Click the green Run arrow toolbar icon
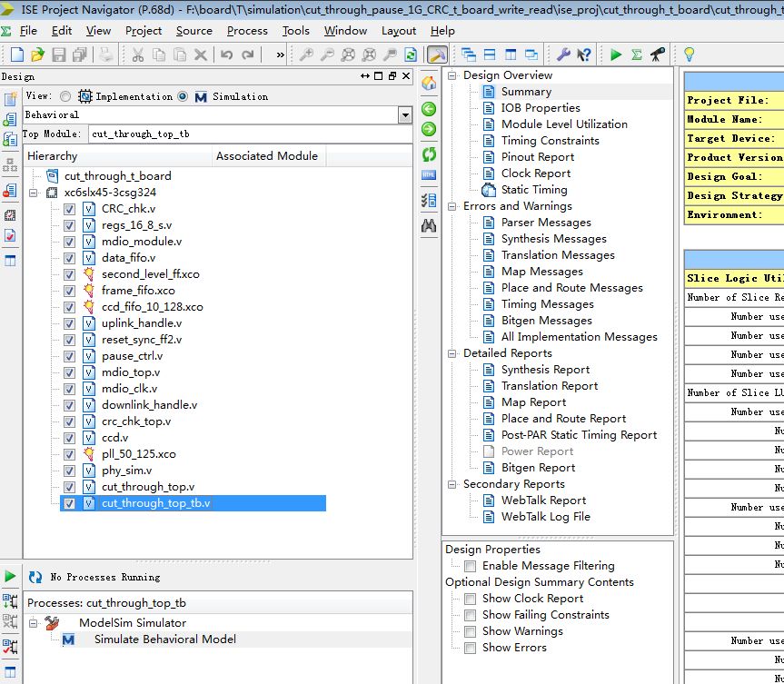 [x=616, y=55]
